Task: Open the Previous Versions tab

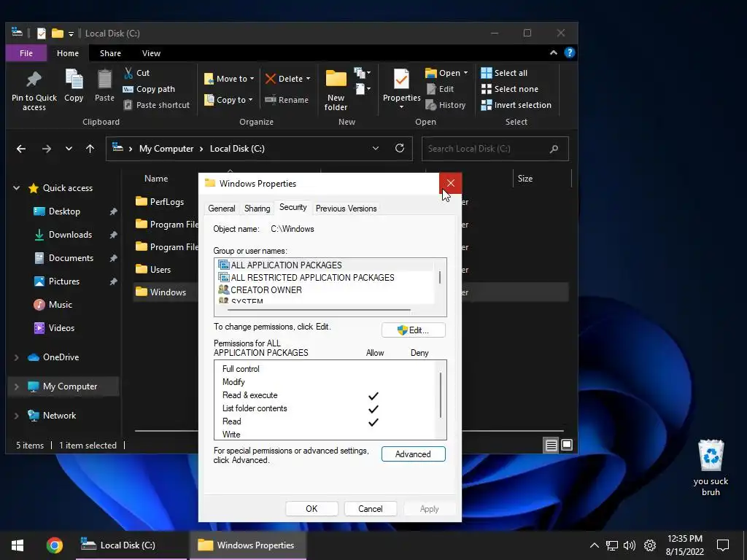Action: point(347,209)
